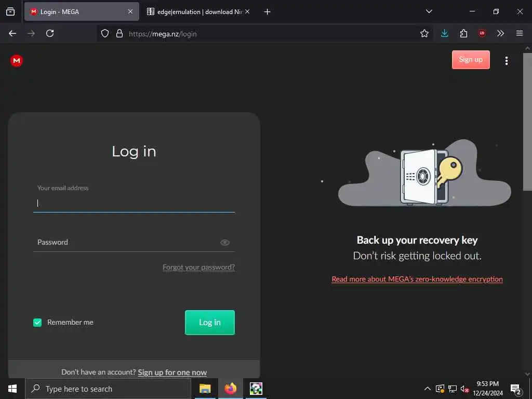Click the MEGA logo icon

[x=16, y=60]
